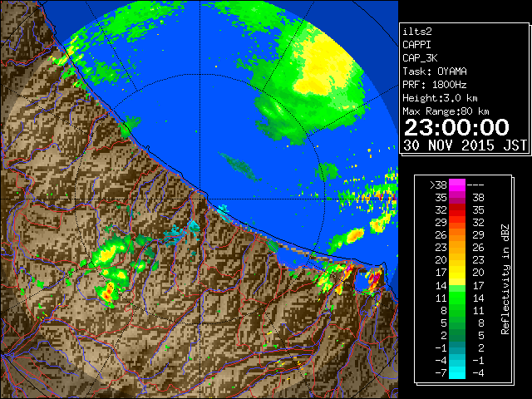Viewport: 532px width, 399px height.
Task: Pick the red band of the reflectivity scale
Action: pyautogui.click(x=457, y=210)
